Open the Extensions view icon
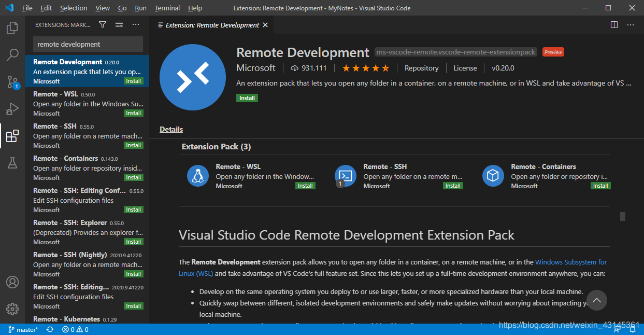644x335 pixels. (x=12, y=136)
